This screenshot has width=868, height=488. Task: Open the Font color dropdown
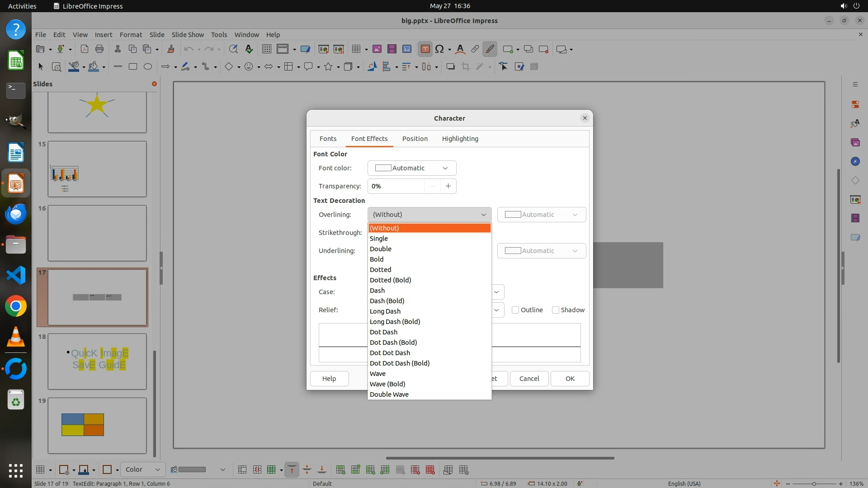pos(411,168)
